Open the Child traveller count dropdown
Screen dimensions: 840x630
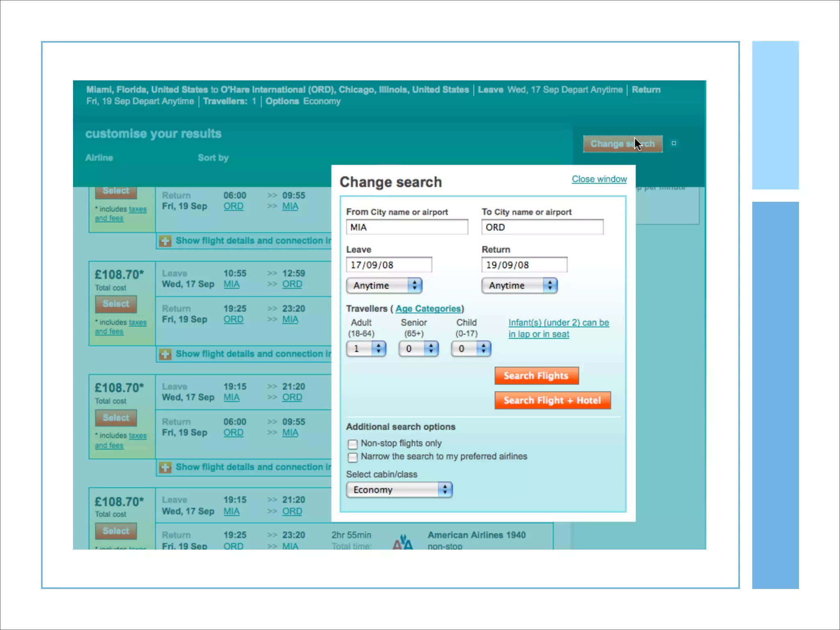pyautogui.click(x=471, y=349)
